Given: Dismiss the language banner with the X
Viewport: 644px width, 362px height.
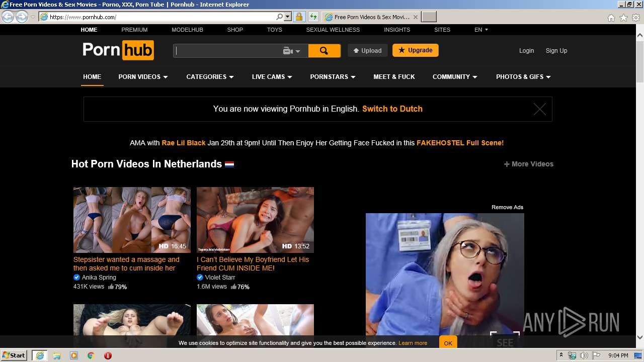Looking at the screenshot, I should (539, 109).
